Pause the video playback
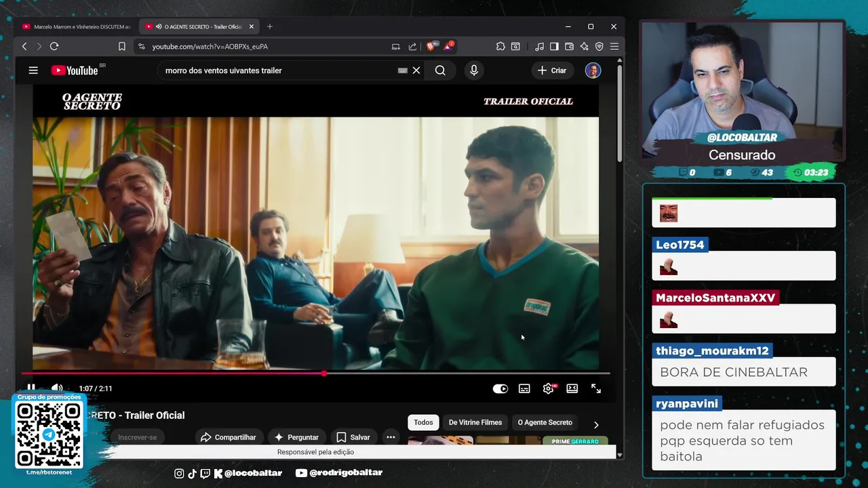 [31, 388]
